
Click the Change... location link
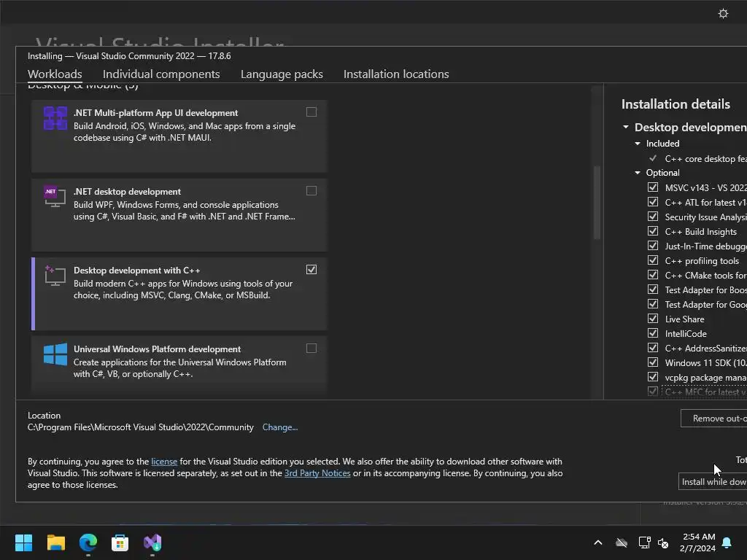point(280,427)
